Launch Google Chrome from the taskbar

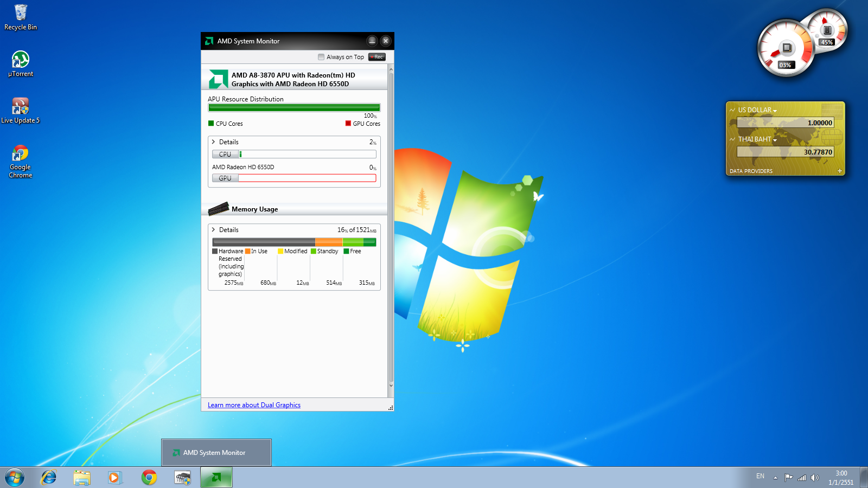[149, 478]
